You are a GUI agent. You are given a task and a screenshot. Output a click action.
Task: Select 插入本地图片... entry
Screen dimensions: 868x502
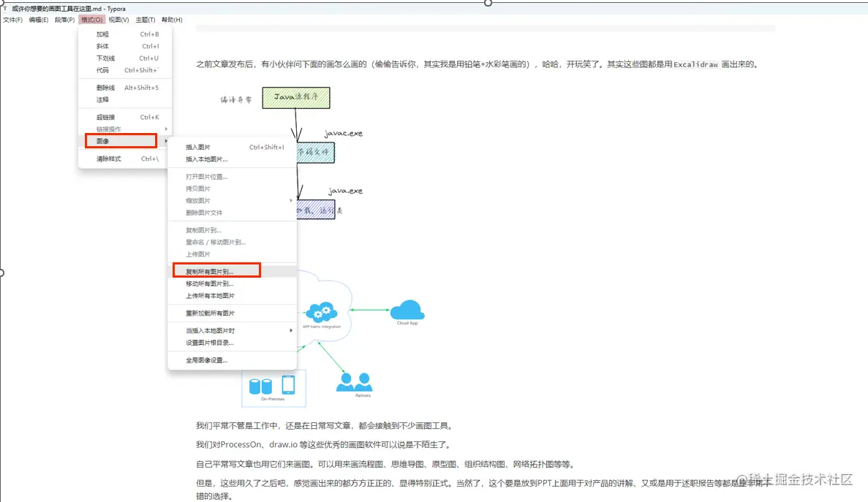[x=233, y=159]
